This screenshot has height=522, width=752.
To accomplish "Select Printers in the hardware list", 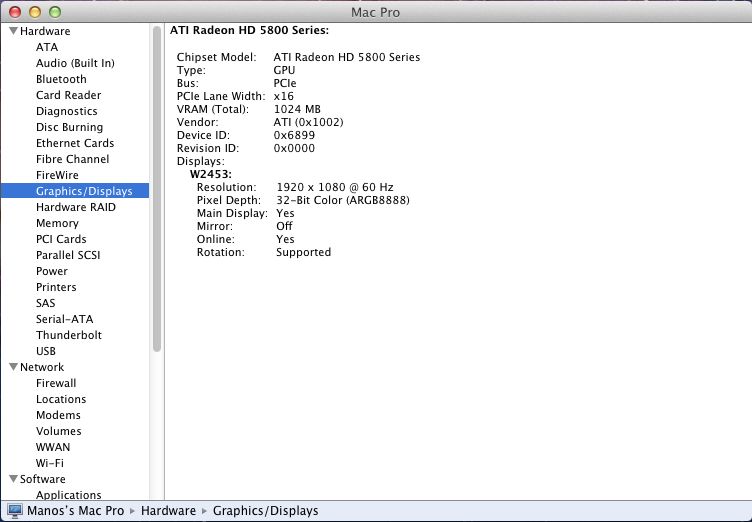I will pyautogui.click(x=56, y=287).
